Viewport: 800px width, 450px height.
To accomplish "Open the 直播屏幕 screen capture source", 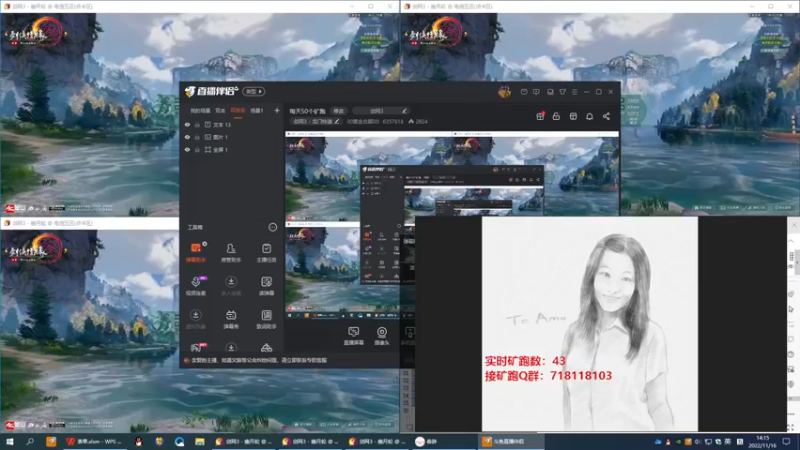I will [x=353, y=336].
